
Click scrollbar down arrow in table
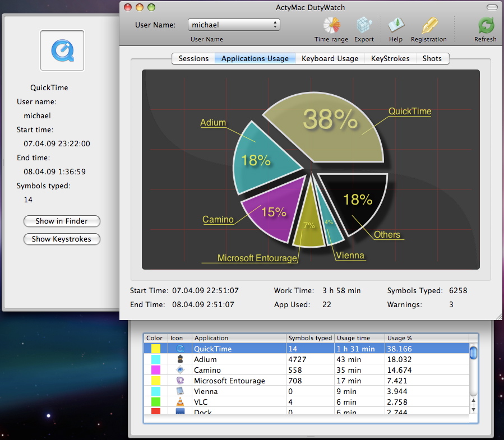(473, 410)
